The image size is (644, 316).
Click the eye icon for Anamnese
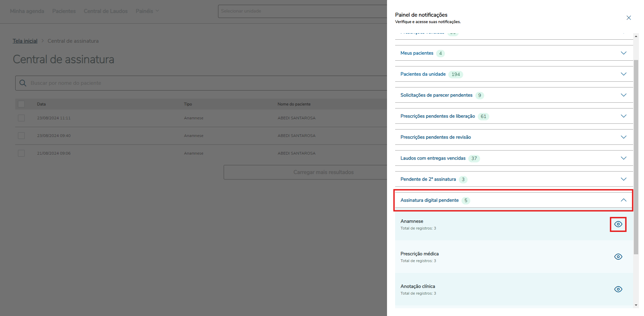point(618,224)
